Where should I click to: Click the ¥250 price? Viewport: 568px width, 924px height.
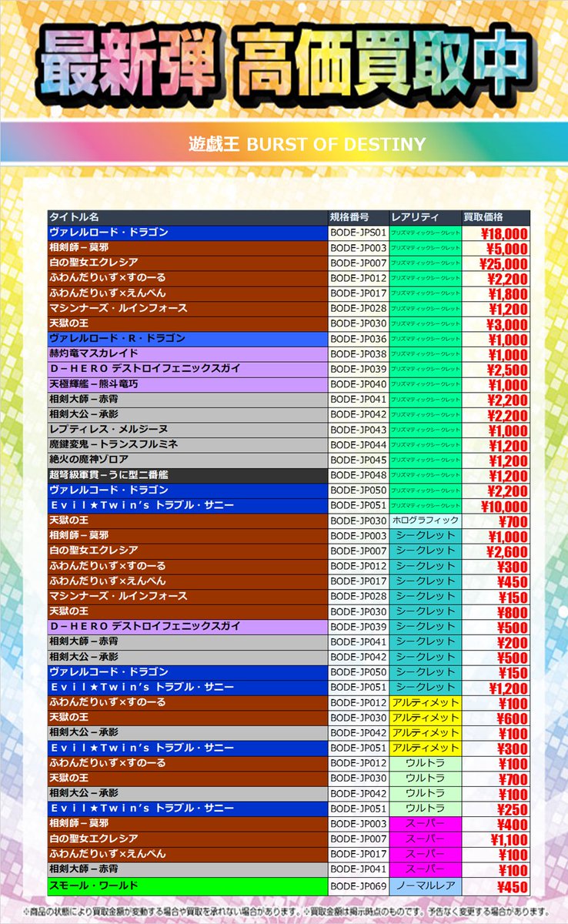[513, 810]
